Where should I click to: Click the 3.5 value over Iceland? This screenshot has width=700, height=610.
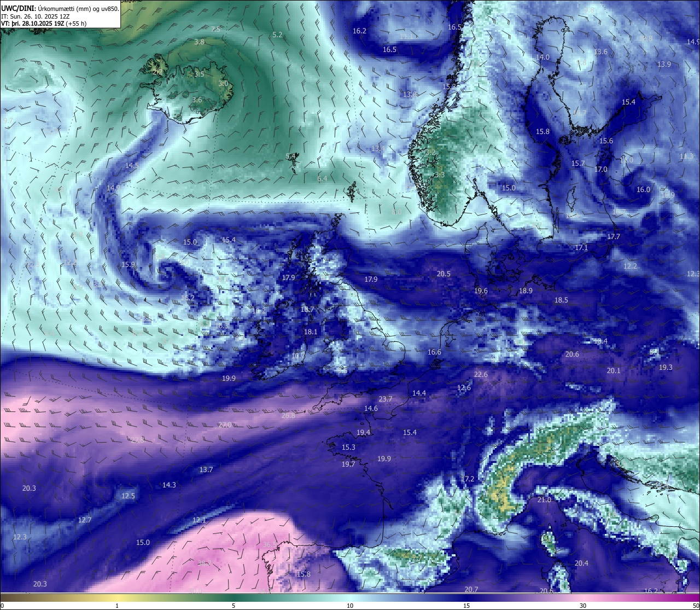pos(199,74)
